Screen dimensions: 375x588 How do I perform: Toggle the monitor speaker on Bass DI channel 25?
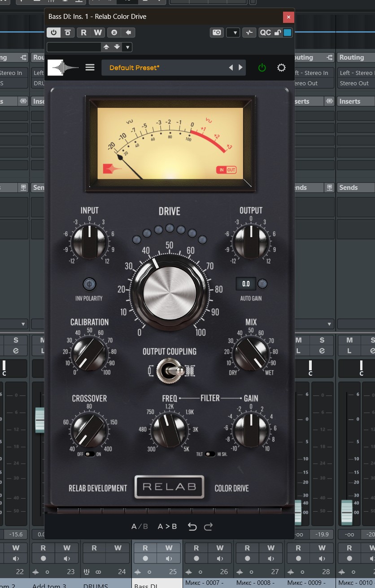[x=169, y=558]
